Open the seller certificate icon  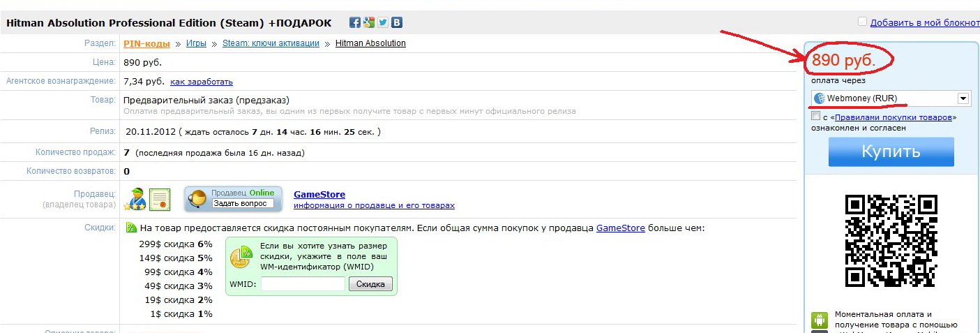[x=160, y=199]
